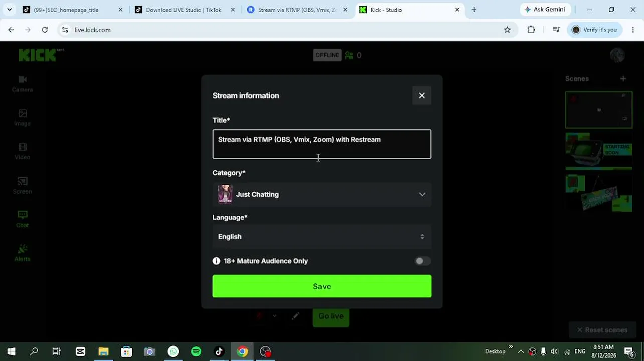This screenshot has height=361, width=644.
Task: Click the green Save button
Action: [321, 286]
